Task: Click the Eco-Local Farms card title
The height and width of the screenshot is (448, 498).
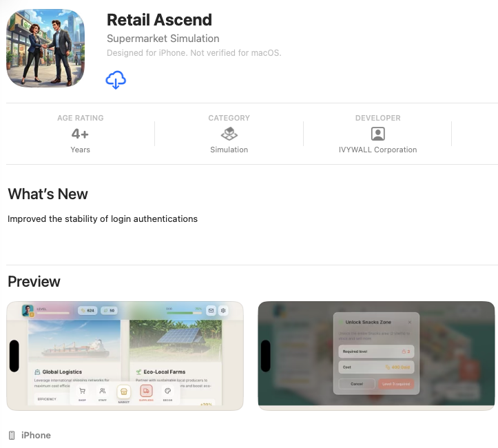Action: coord(164,371)
